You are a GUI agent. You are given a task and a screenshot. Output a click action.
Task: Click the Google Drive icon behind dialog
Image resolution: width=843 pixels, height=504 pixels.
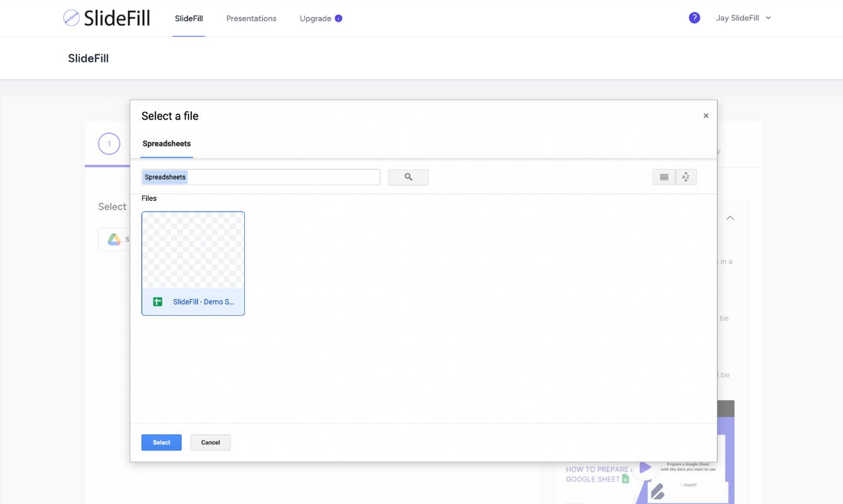(x=114, y=239)
